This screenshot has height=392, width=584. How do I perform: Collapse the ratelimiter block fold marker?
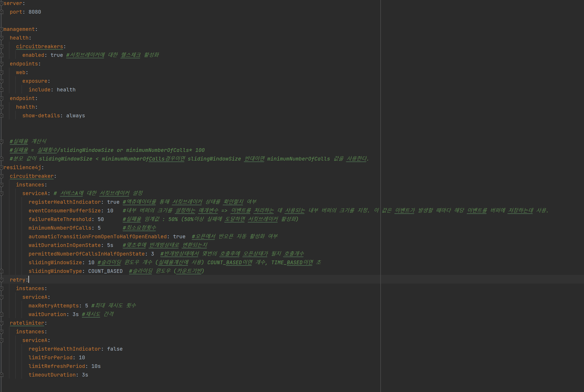pos(1,323)
